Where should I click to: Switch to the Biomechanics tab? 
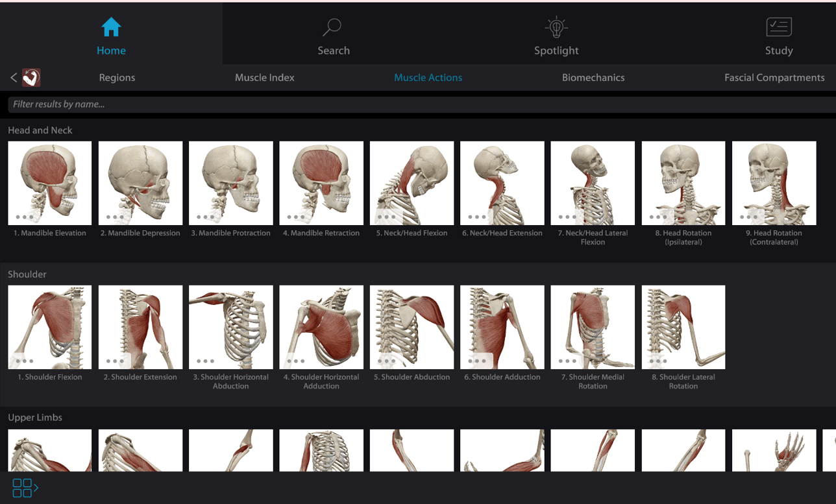point(593,77)
